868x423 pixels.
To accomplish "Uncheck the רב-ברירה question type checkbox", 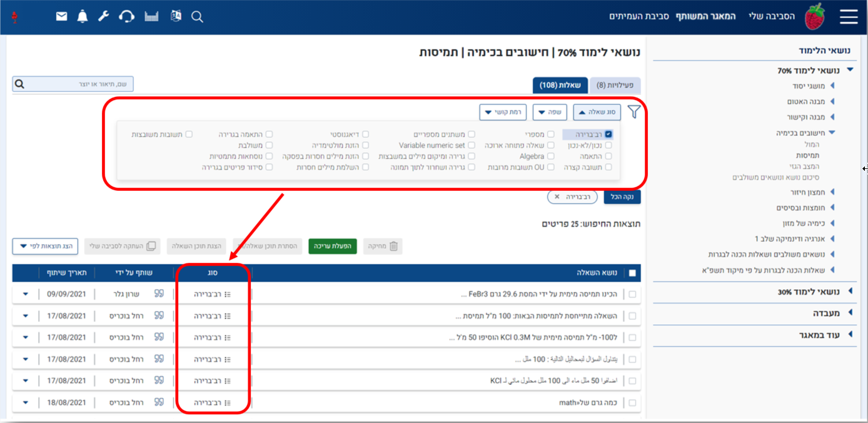I will point(608,134).
